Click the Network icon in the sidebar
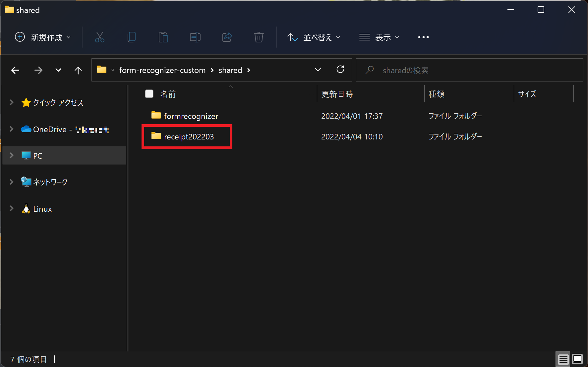The height and width of the screenshot is (367, 588). coord(26,182)
